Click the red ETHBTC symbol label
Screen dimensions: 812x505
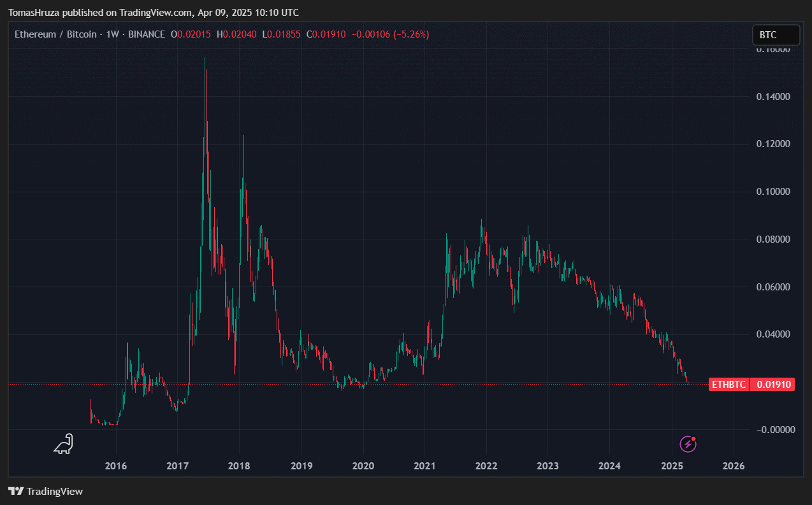click(x=729, y=384)
